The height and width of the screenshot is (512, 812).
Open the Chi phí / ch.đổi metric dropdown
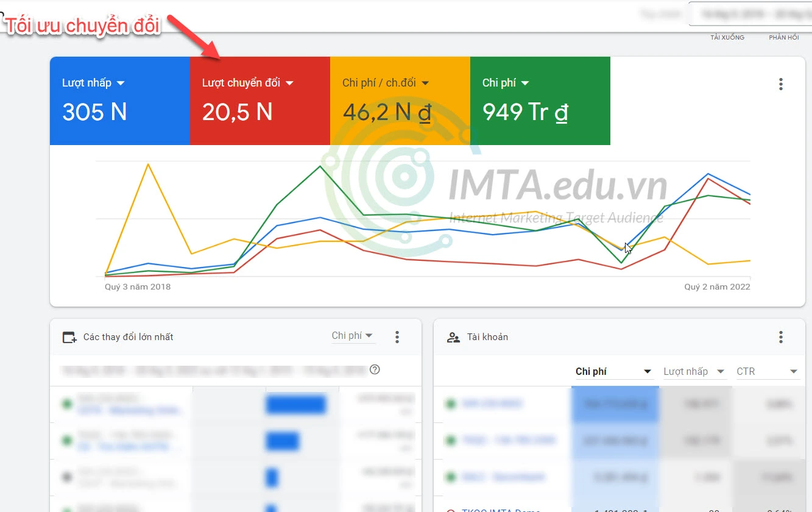[386, 83]
